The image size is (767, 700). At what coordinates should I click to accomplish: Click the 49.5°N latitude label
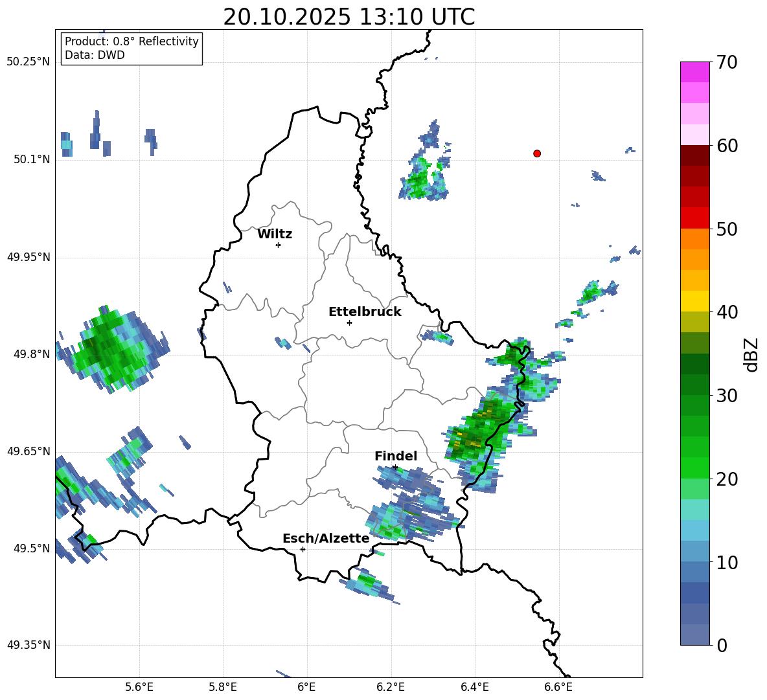(x=32, y=548)
